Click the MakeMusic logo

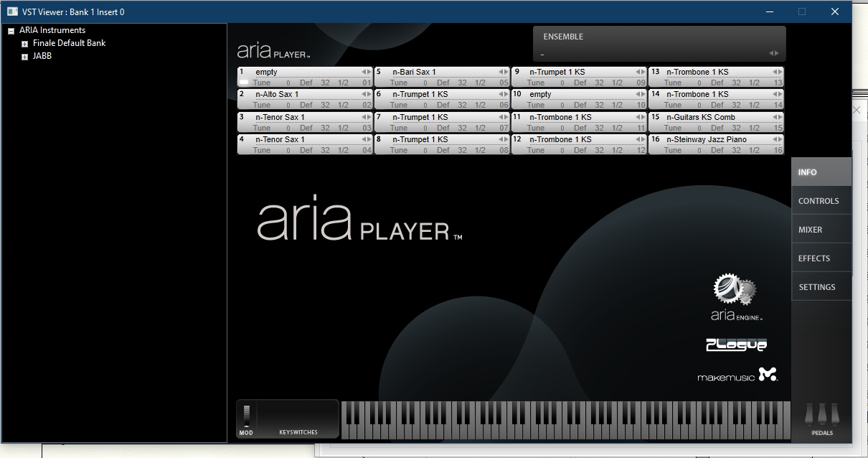737,374
